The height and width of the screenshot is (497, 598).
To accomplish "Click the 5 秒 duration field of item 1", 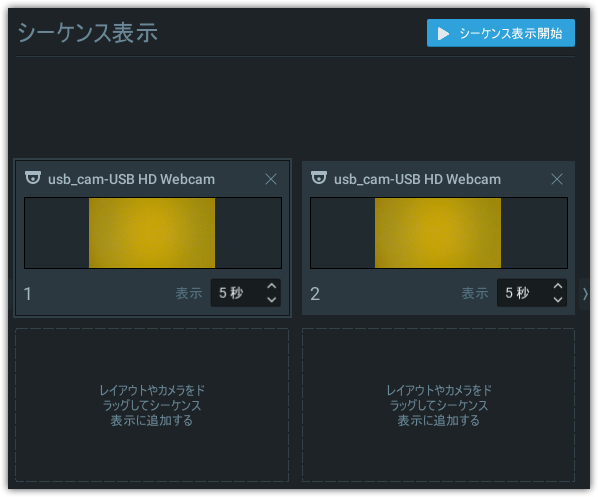I will click(246, 293).
